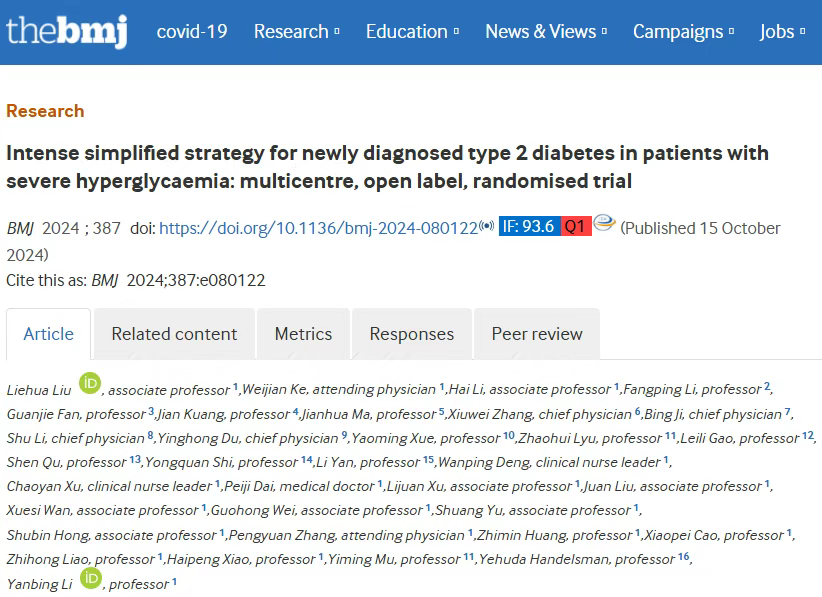822x597 pixels.
Task: Switch to the Metrics tab
Action: 304,334
